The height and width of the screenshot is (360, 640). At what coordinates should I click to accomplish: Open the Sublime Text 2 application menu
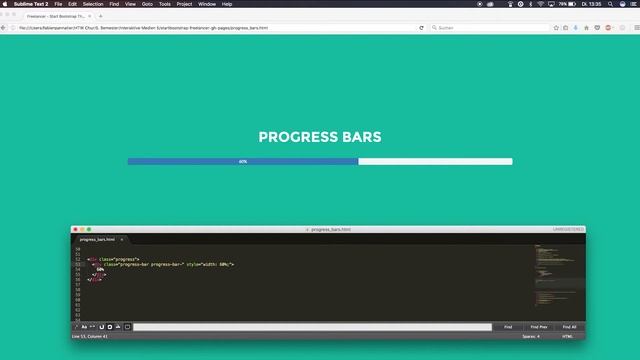click(x=31, y=4)
